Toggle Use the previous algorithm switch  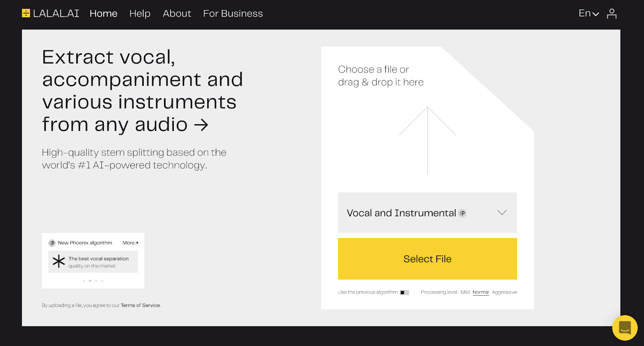[405, 292]
